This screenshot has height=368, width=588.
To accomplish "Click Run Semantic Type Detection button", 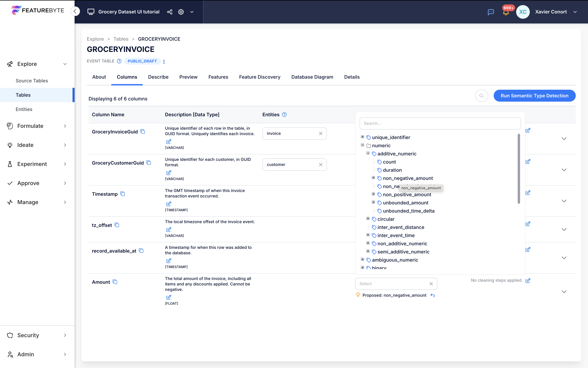I will pyautogui.click(x=534, y=96).
